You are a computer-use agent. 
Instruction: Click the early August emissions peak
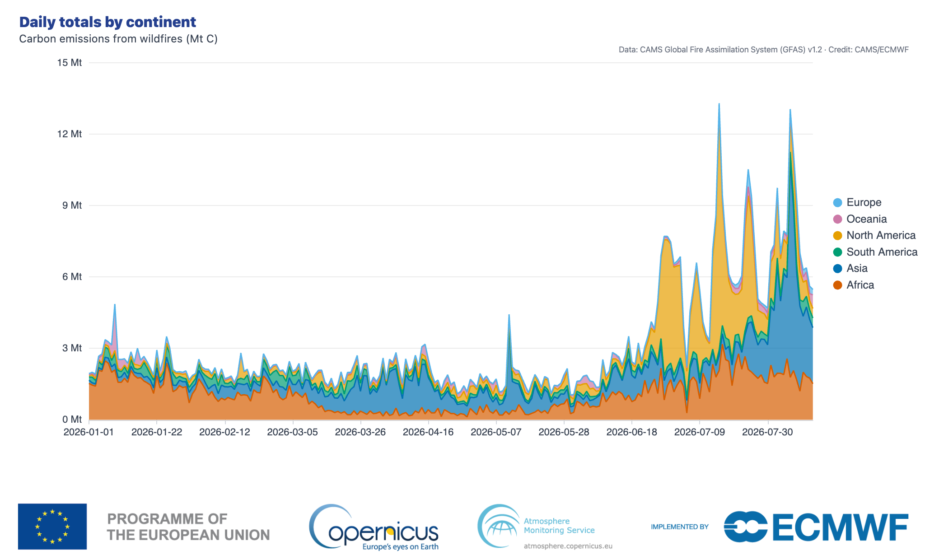coord(790,110)
